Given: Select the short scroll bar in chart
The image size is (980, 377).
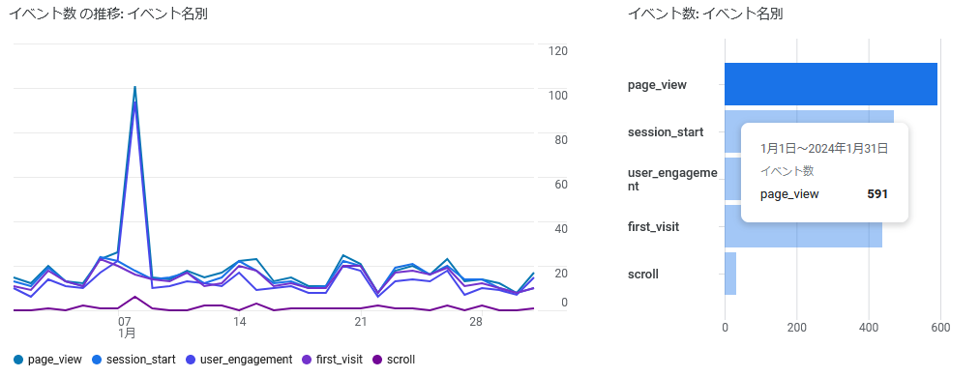Looking at the screenshot, I should point(730,274).
